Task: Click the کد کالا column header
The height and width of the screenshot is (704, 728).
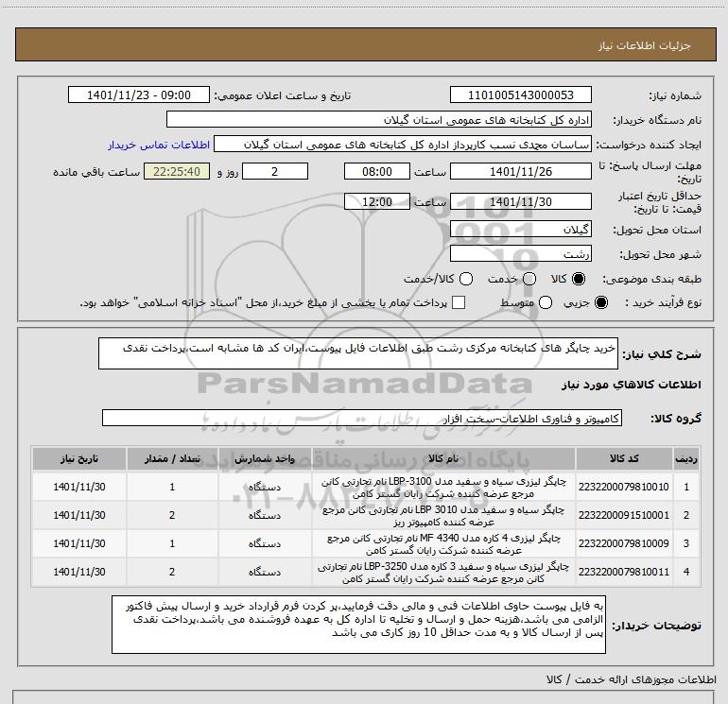Action: pos(624,458)
